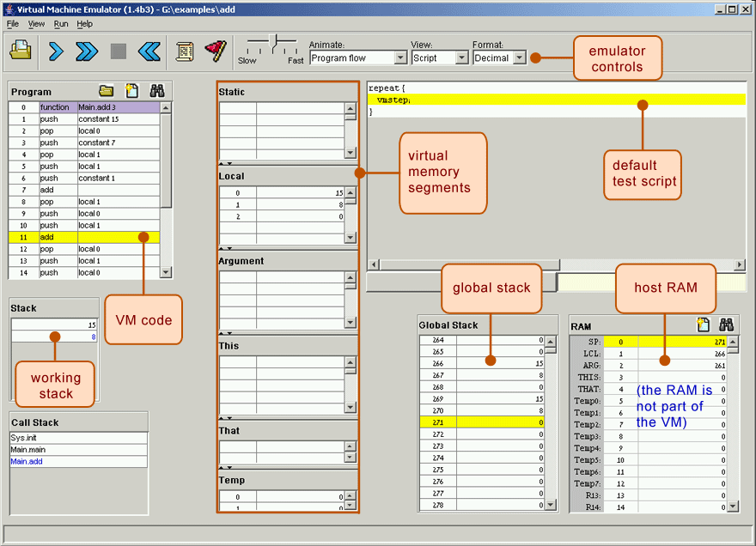
Task: Open the Format dropdown showing Decimal
Action: tap(499, 58)
